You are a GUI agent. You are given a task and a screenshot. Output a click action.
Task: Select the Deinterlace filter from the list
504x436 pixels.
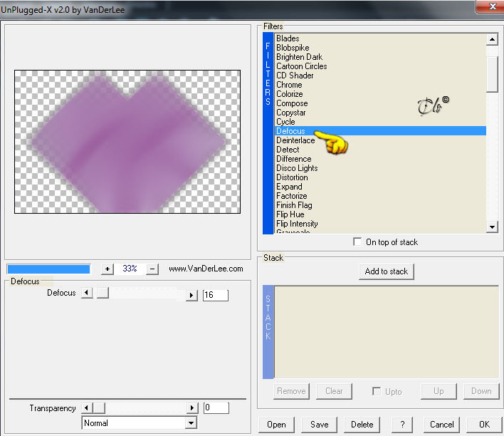(x=295, y=140)
